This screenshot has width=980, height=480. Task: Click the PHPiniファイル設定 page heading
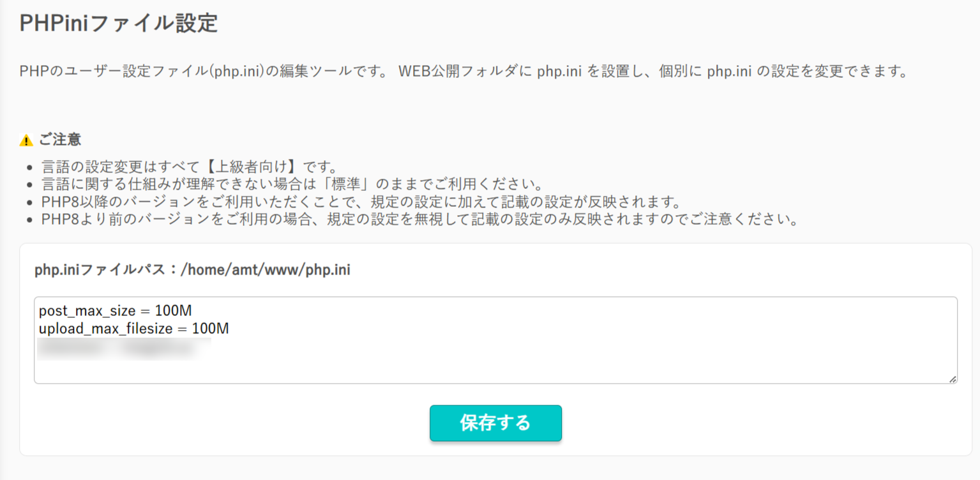point(119,23)
